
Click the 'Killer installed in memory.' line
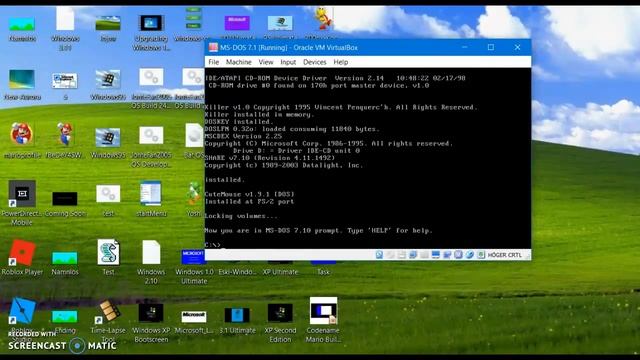tap(260, 115)
